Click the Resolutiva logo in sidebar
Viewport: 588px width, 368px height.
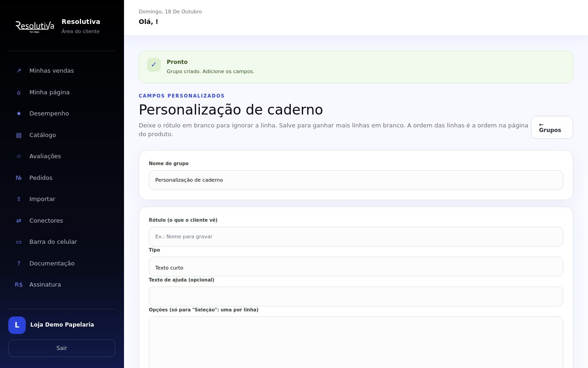point(35,27)
